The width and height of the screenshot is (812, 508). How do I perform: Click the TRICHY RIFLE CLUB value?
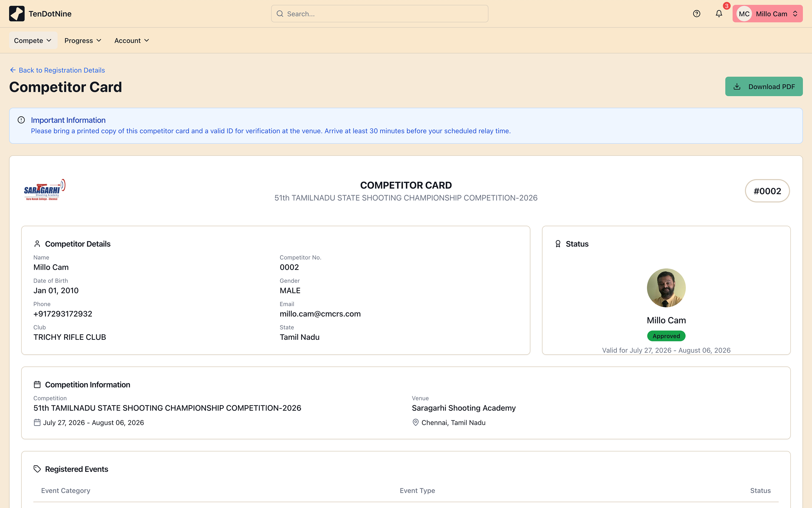[x=70, y=337]
